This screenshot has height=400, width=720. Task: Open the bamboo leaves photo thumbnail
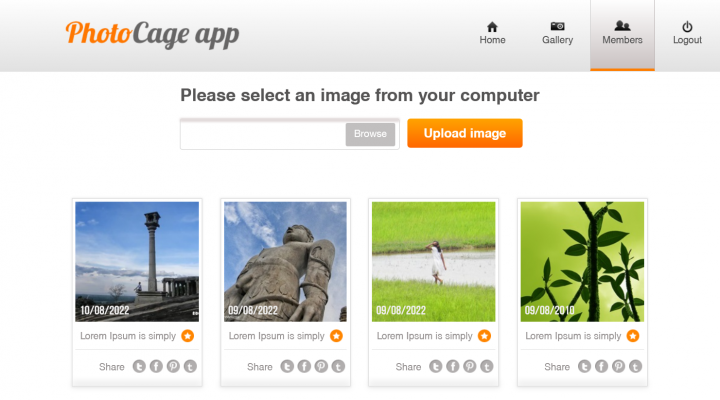tap(582, 261)
